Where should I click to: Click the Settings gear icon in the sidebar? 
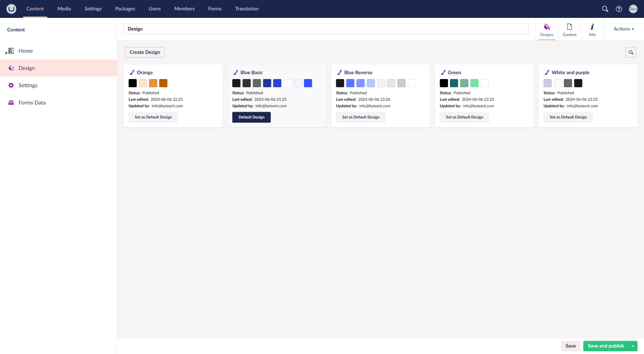click(x=11, y=85)
